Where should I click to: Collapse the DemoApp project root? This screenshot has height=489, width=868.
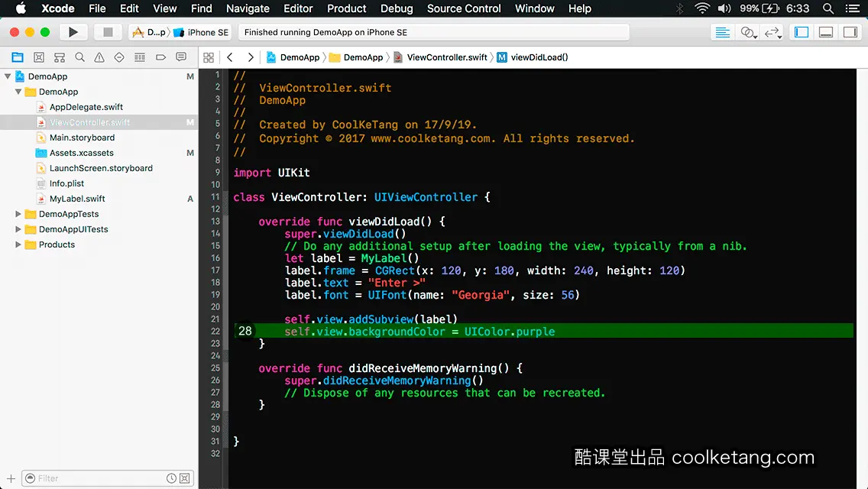(x=8, y=76)
